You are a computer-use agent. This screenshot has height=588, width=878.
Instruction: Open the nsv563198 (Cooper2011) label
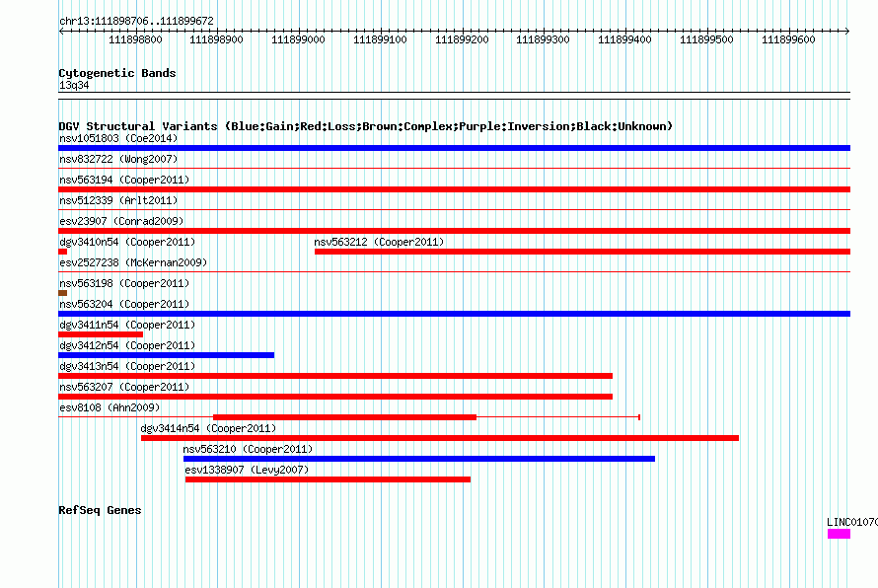(124, 283)
